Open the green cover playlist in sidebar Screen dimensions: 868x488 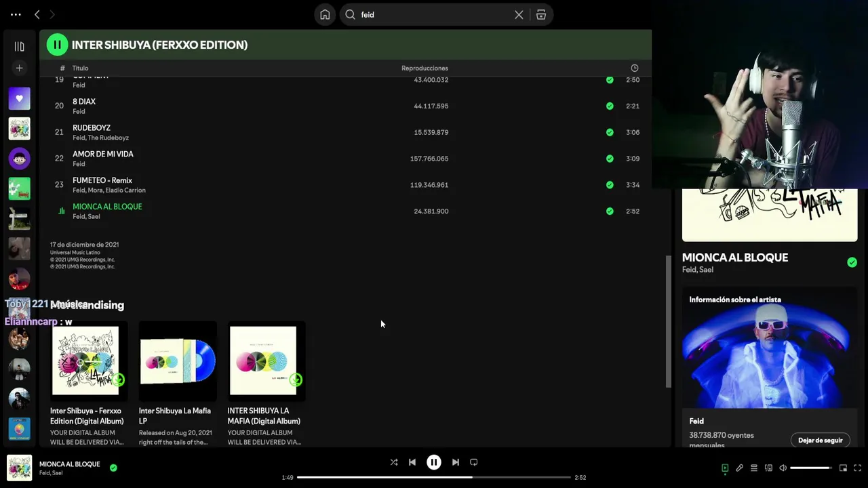(19, 188)
